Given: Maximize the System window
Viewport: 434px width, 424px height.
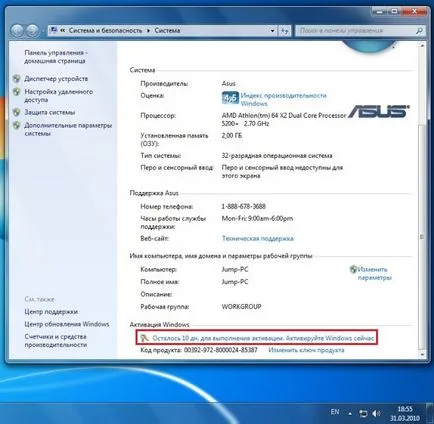Looking at the screenshot, I should 394,12.
